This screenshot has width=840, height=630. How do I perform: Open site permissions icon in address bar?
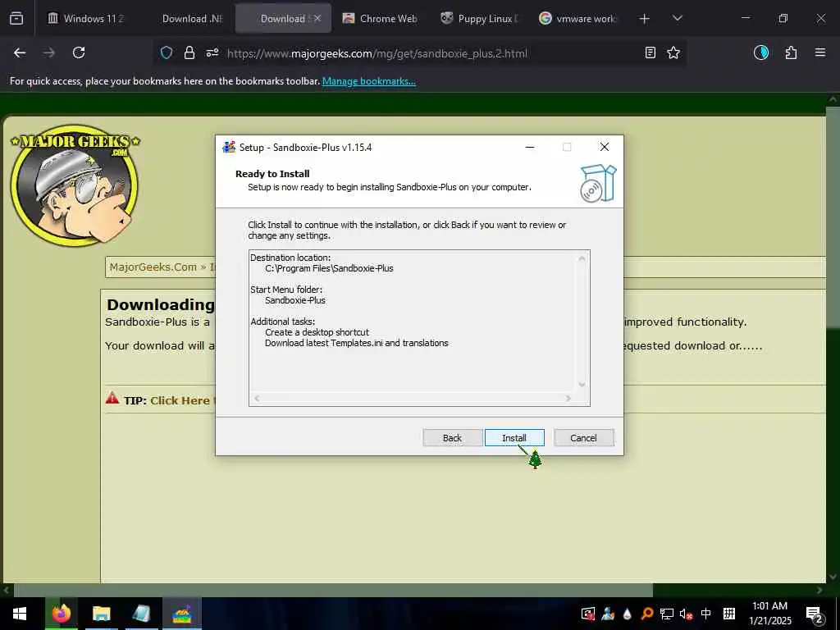click(x=212, y=52)
